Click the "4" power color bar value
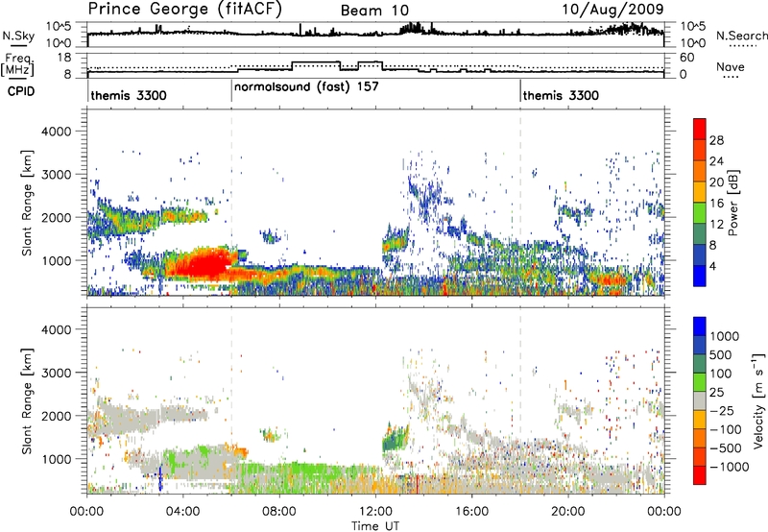This screenshot has width=768, height=532. point(713,267)
